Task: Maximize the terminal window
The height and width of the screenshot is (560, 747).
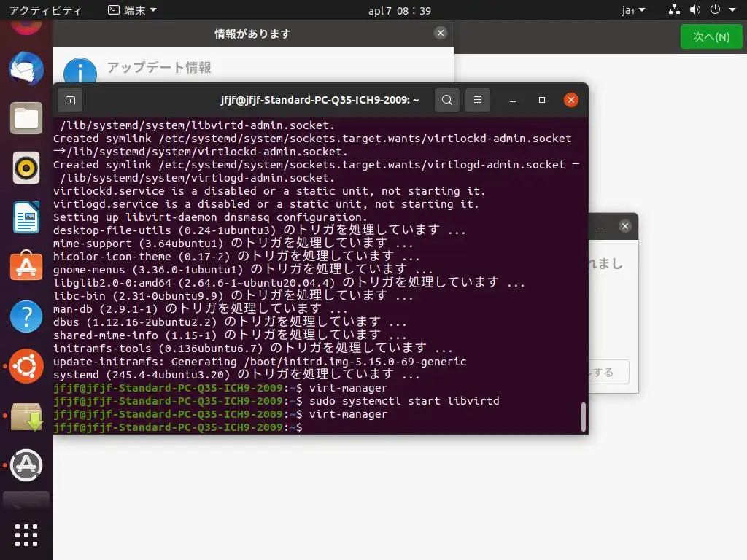Action: (x=542, y=100)
